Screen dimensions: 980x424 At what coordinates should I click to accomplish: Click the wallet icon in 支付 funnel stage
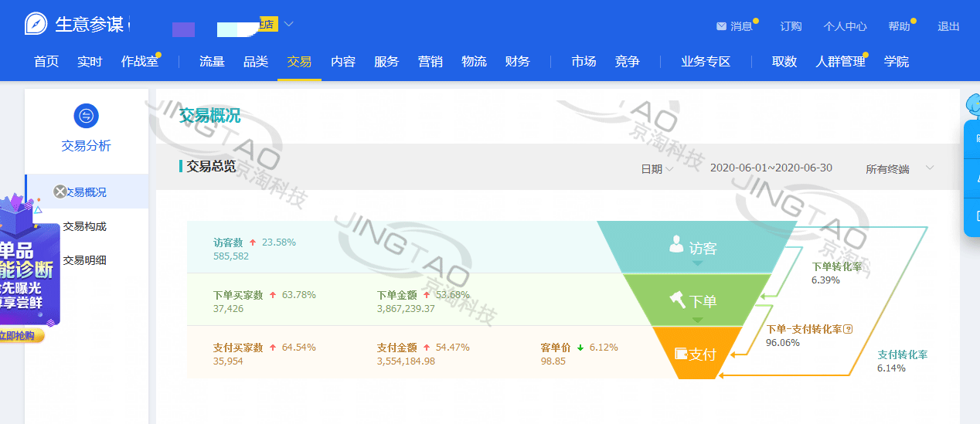pos(681,354)
